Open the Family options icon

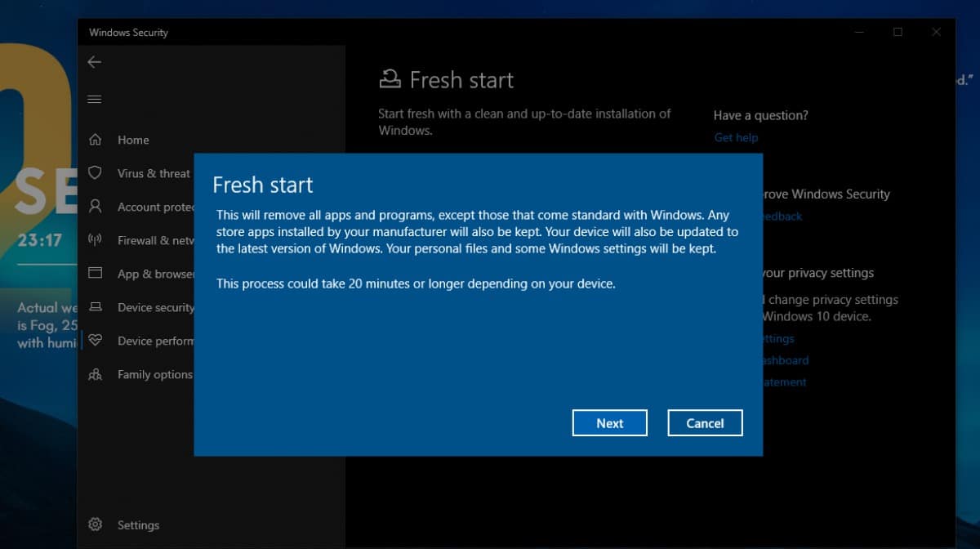(x=94, y=374)
